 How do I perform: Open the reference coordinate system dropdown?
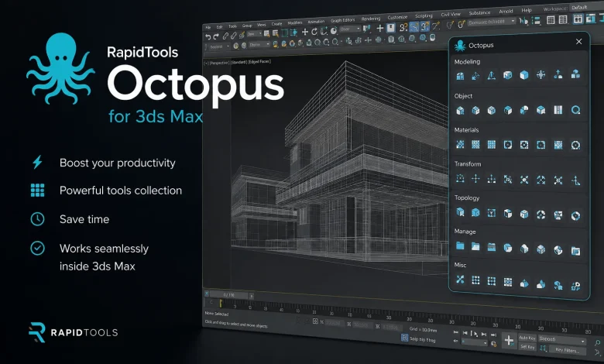coord(349,29)
